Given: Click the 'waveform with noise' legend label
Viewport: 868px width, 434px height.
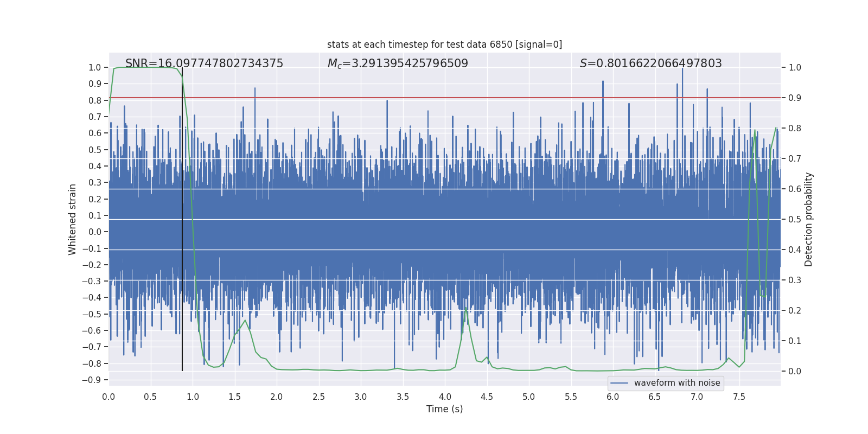Looking at the screenshot, I should (x=676, y=383).
